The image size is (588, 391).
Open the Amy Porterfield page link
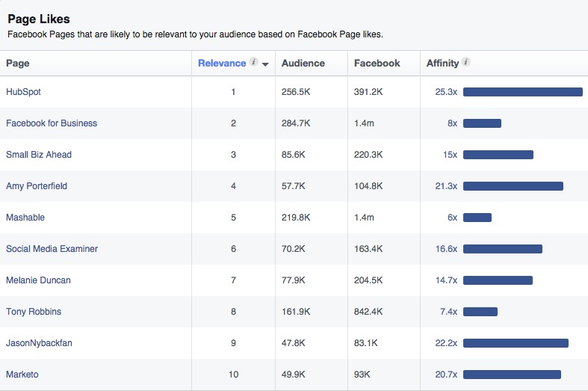pos(37,185)
